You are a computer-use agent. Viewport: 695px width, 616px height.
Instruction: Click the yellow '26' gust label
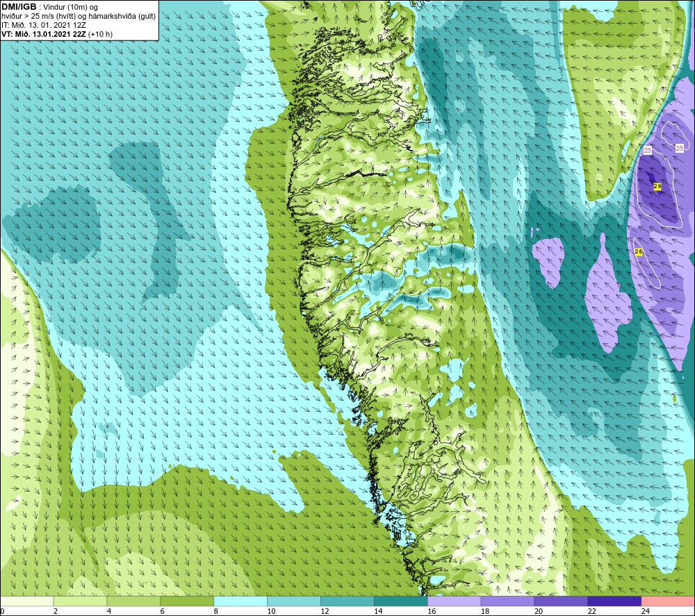(639, 251)
